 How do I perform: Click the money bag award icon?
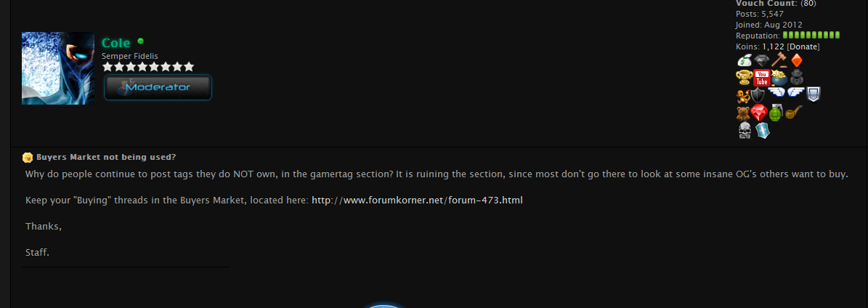coord(744,60)
